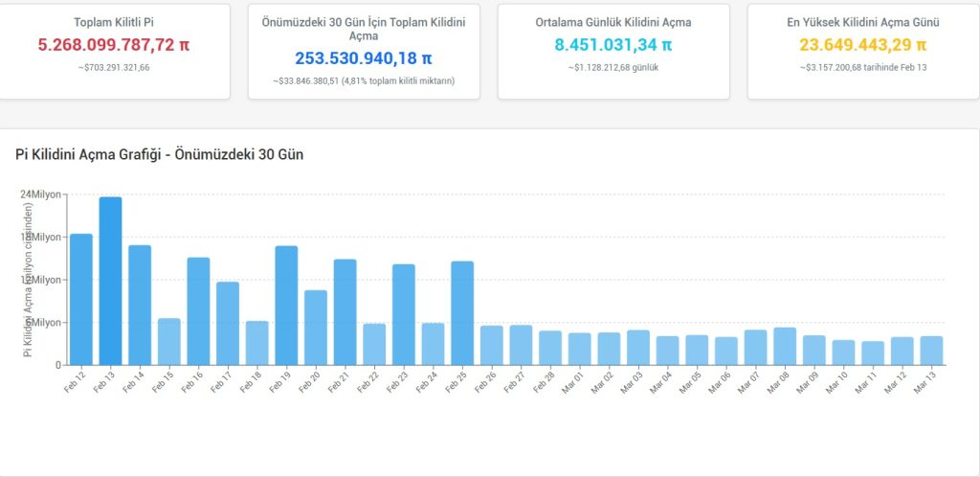Click the Feb 25 bar in the chart
The image size is (980, 477).
(462, 313)
